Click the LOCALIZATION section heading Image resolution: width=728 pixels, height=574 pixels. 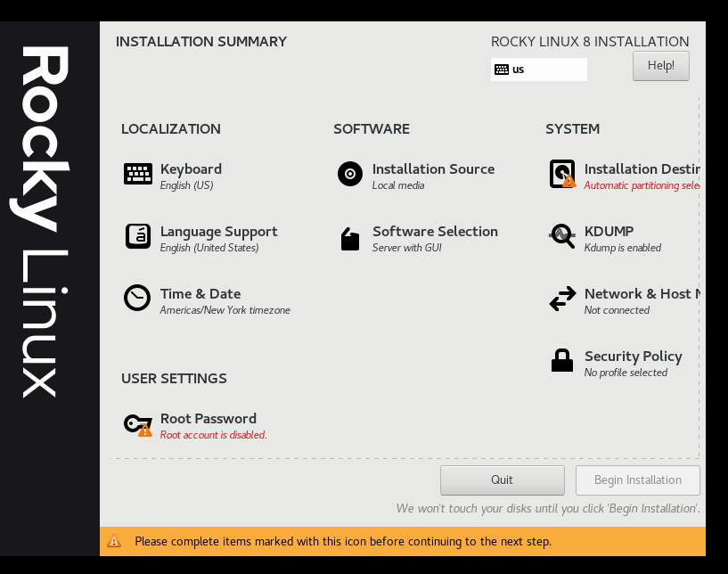pos(171,129)
